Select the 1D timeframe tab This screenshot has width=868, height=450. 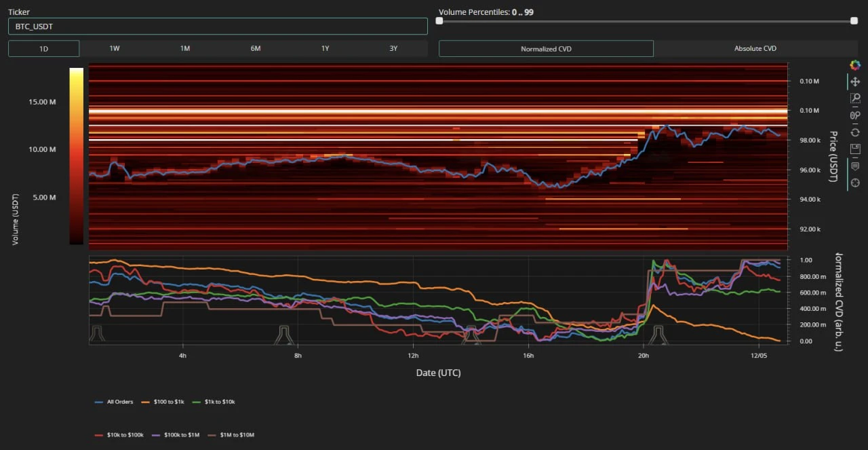coord(44,49)
